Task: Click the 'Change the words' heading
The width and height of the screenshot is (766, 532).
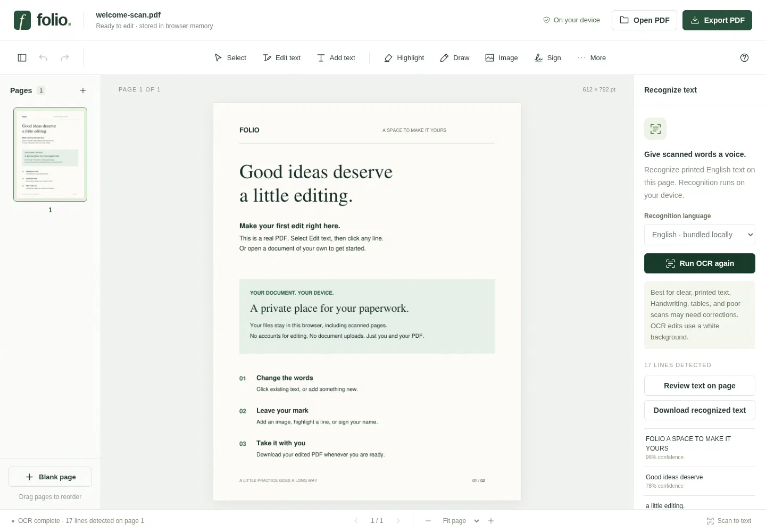Action: coord(285,378)
